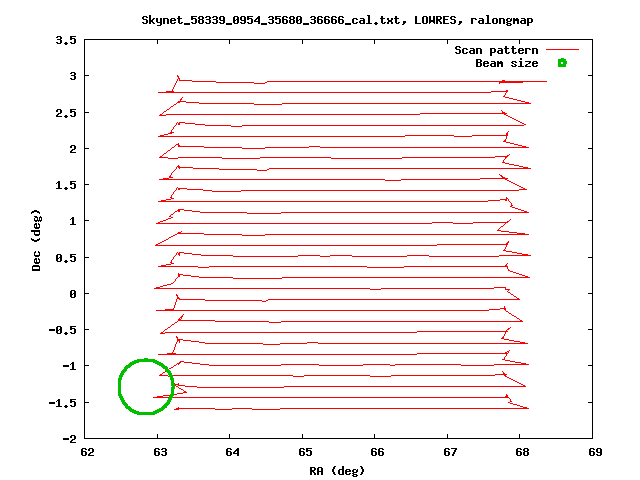
Task: Click the x-axis tick label 68
Action: pos(522,452)
